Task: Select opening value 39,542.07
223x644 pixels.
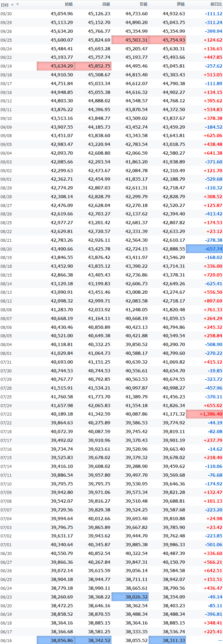Action: point(62,501)
